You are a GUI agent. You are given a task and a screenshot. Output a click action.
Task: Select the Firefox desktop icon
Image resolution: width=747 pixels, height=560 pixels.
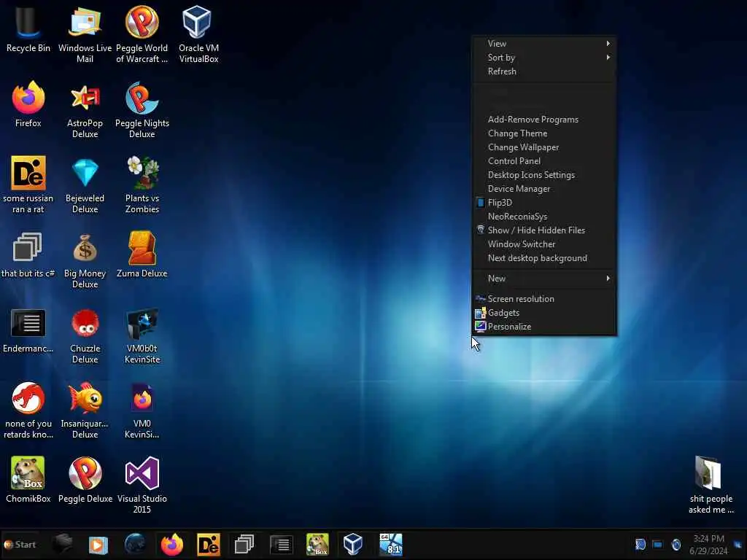(28, 104)
